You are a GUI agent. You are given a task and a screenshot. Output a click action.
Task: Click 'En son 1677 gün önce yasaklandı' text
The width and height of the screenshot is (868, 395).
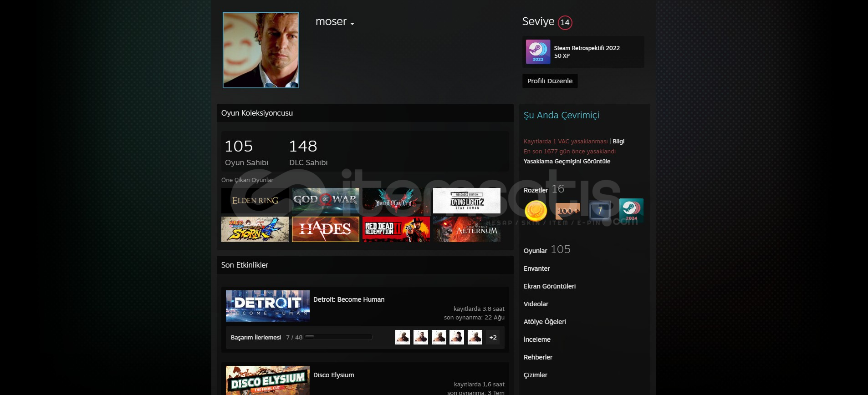(x=570, y=152)
